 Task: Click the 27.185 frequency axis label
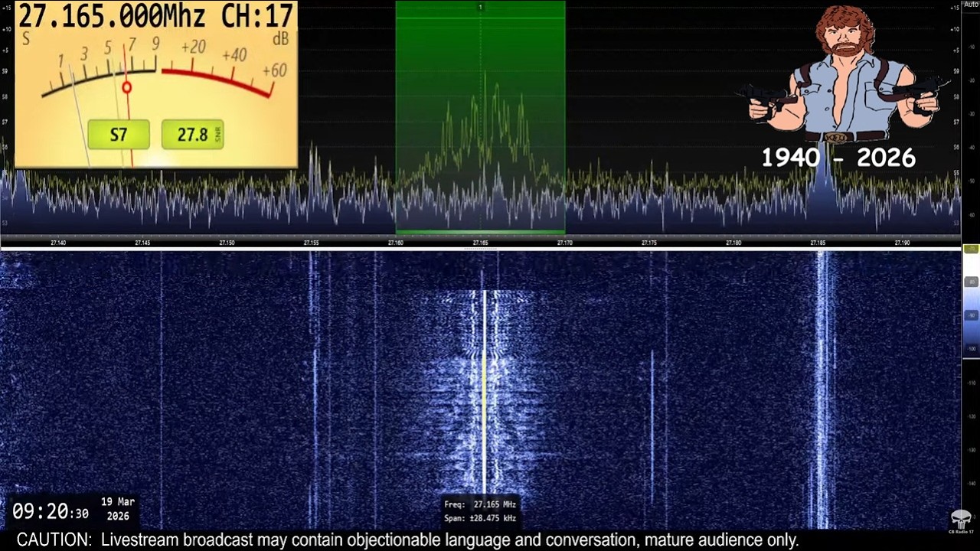click(x=818, y=243)
